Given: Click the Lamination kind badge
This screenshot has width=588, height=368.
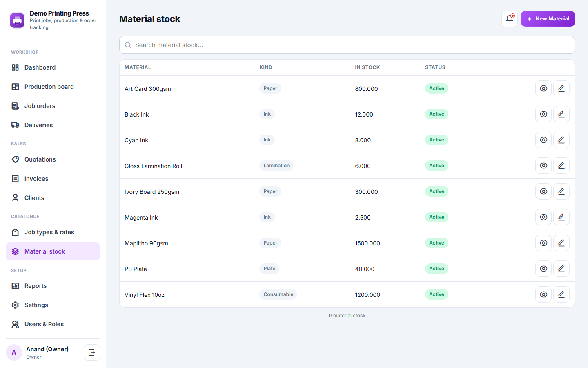Looking at the screenshot, I should (276, 166).
